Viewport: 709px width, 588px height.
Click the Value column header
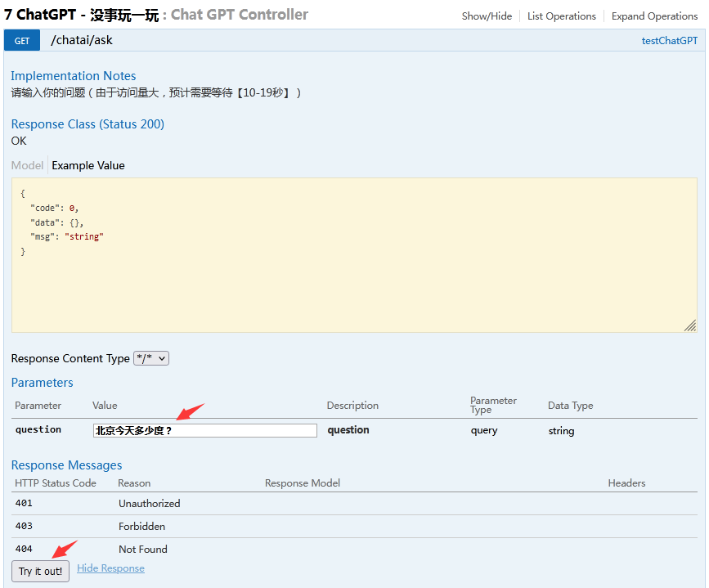(105, 406)
